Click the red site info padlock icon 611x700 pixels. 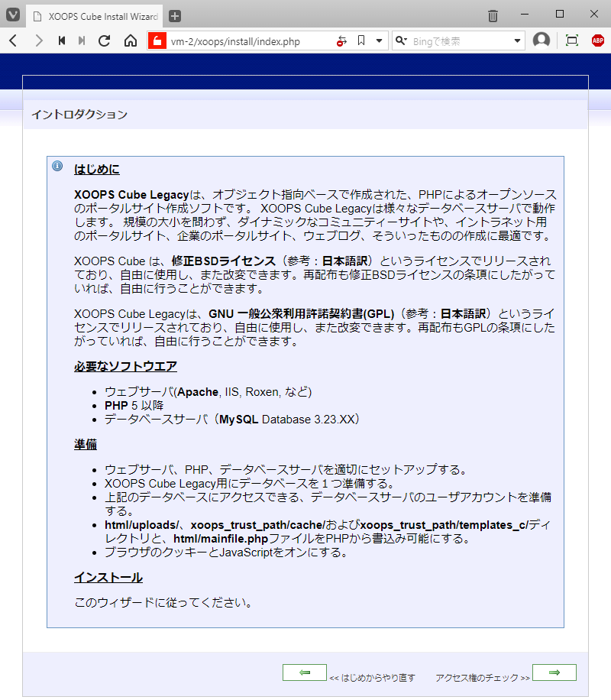(157, 41)
